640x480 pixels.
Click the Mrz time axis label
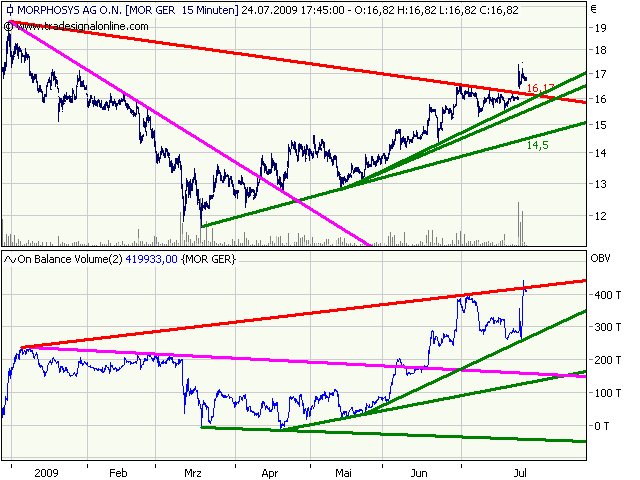pos(193,473)
